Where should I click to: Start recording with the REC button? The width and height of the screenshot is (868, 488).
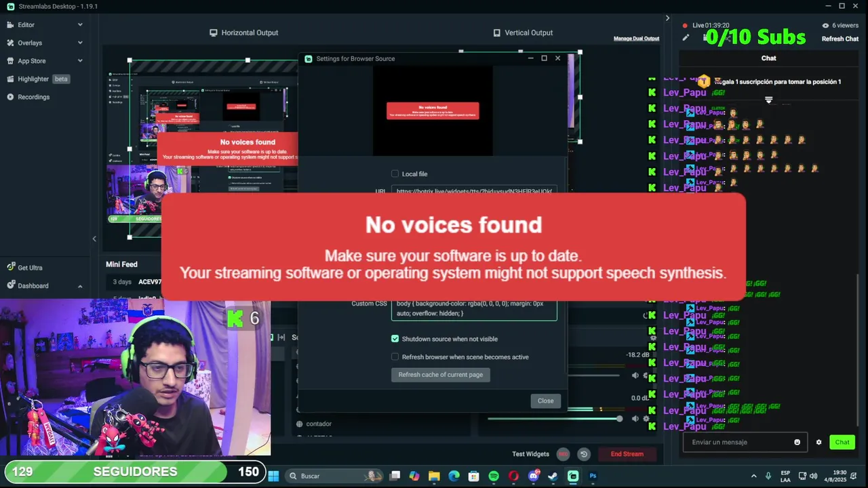point(563,454)
